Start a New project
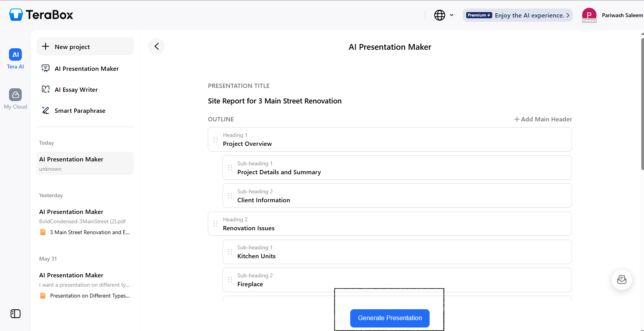 coord(85,47)
